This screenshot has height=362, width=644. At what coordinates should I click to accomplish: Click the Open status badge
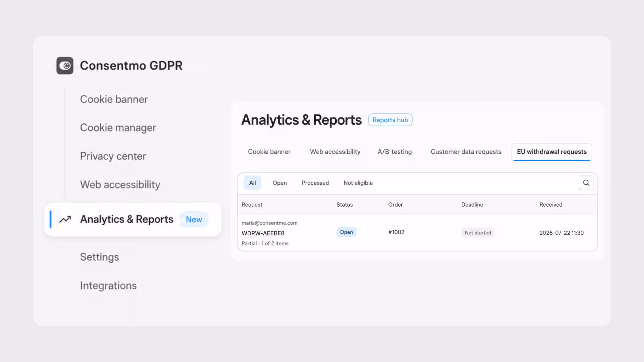(346, 232)
